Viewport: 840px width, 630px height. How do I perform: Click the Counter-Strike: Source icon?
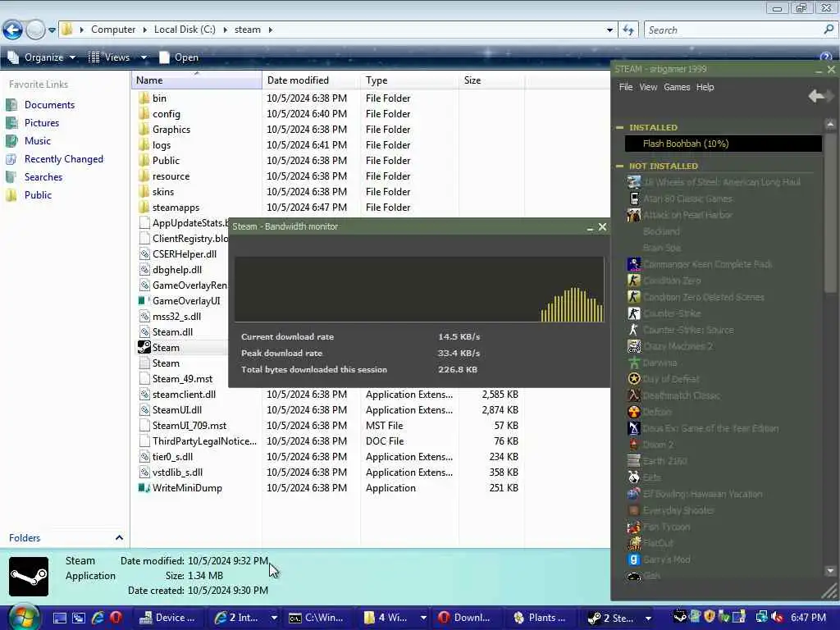pyautogui.click(x=634, y=330)
